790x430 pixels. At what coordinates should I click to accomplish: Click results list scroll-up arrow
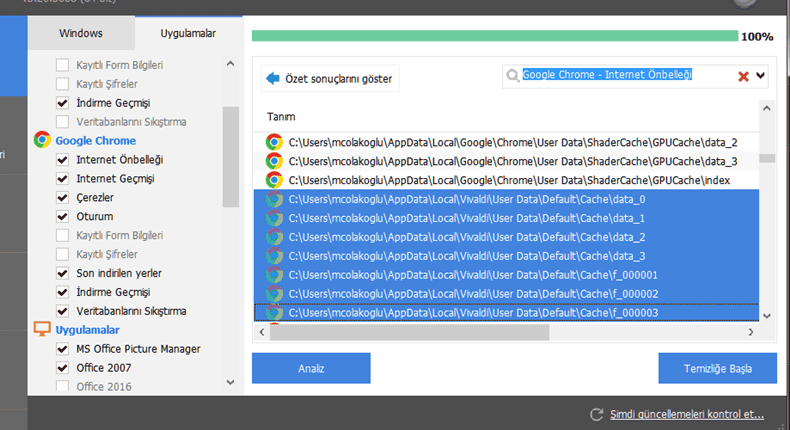[x=767, y=108]
